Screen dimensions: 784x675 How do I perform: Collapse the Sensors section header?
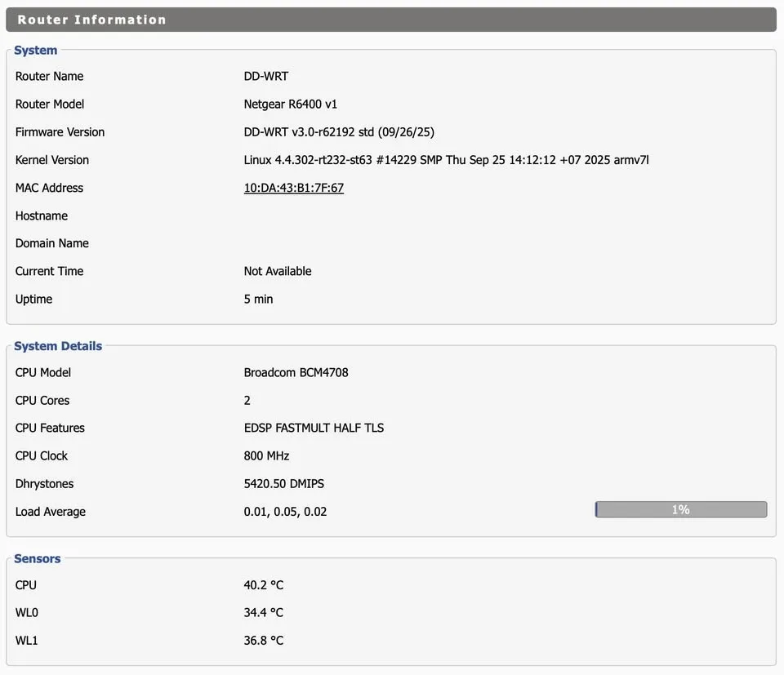37,558
